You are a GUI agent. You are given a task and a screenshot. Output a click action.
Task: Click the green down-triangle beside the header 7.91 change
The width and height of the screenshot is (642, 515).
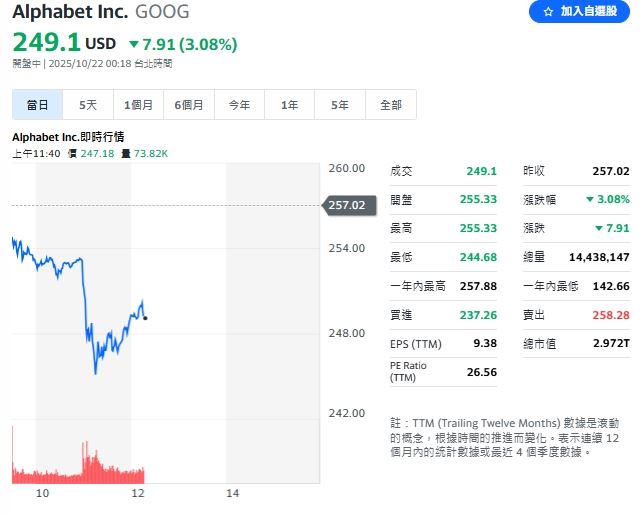click(x=134, y=44)
